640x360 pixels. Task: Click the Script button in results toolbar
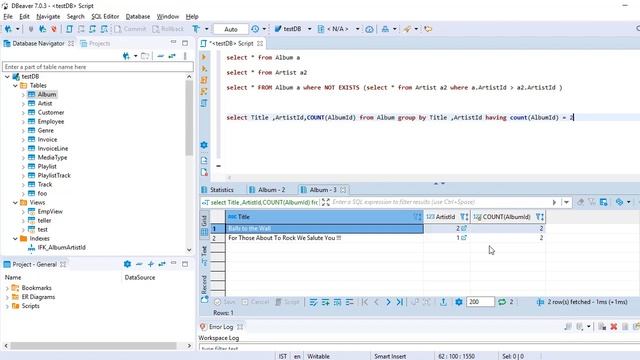(x=287, y=302)
